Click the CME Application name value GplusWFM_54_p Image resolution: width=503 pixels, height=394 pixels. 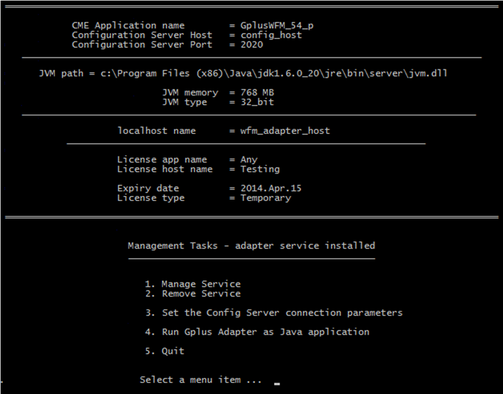(277, 26)
